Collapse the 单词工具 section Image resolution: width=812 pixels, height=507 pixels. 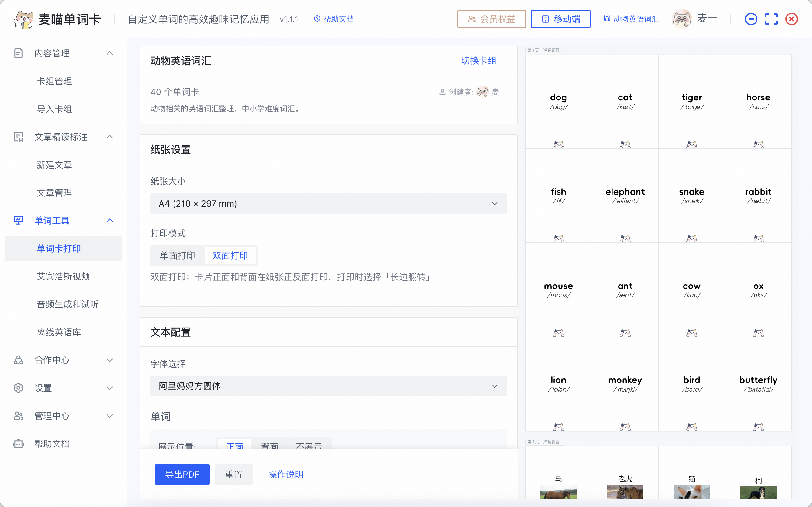point(110,220)
